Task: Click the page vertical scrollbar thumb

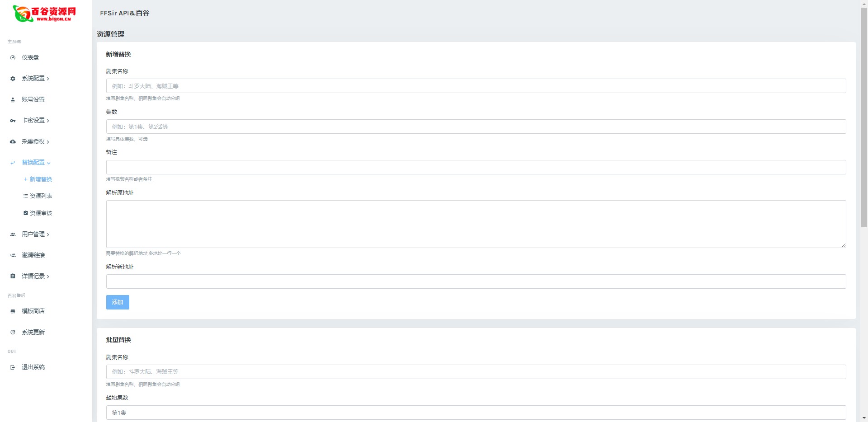Action: click(864, 113)
